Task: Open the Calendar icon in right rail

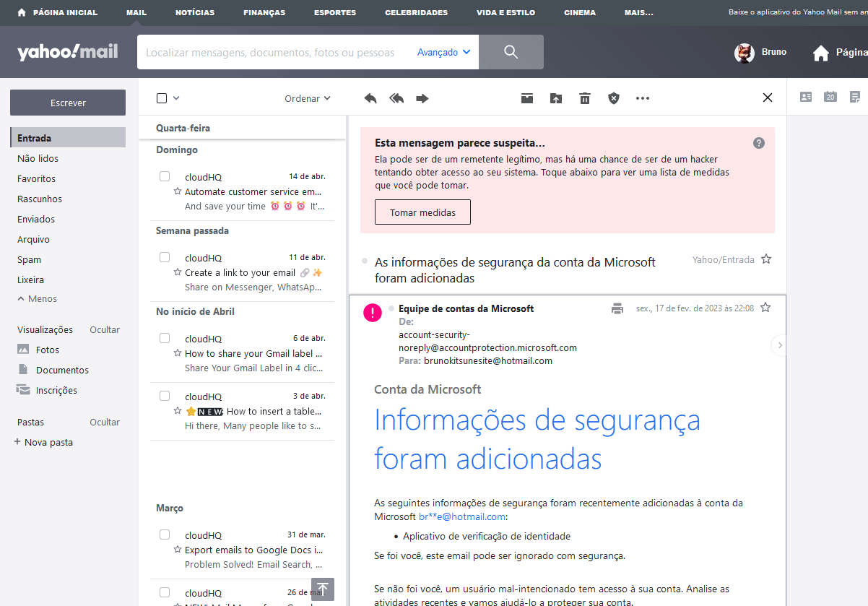Action: (x=830, y=97)
